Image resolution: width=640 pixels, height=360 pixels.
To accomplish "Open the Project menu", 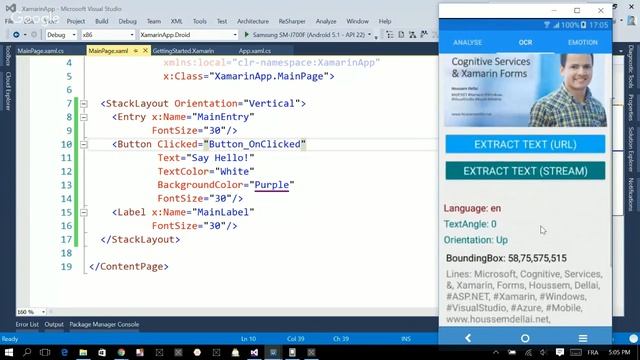I will point(76,21).
